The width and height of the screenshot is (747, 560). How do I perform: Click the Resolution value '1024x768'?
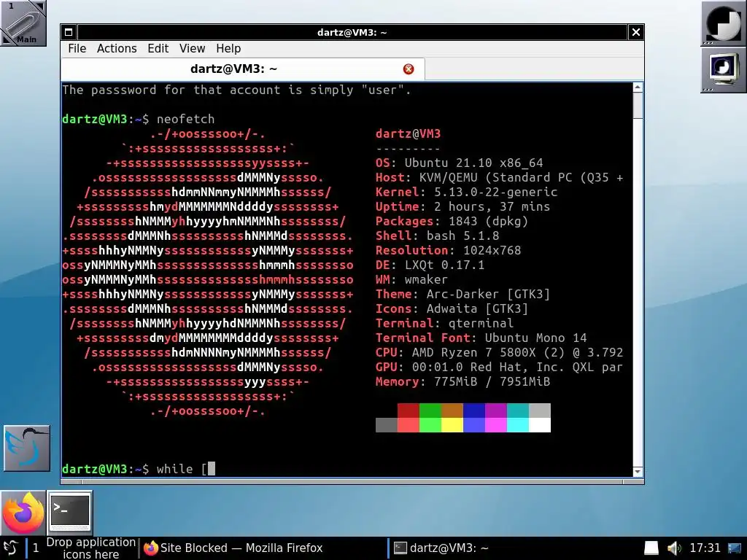492,251
